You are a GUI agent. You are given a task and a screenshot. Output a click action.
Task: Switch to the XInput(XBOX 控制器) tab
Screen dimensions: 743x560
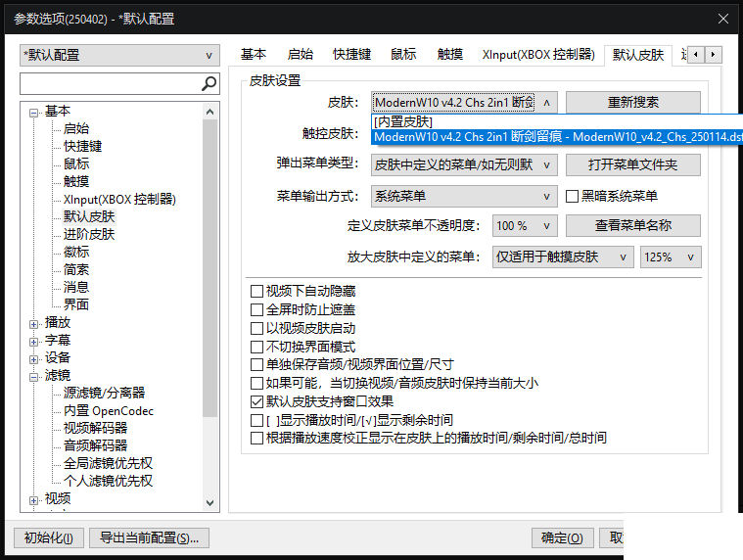537,55
